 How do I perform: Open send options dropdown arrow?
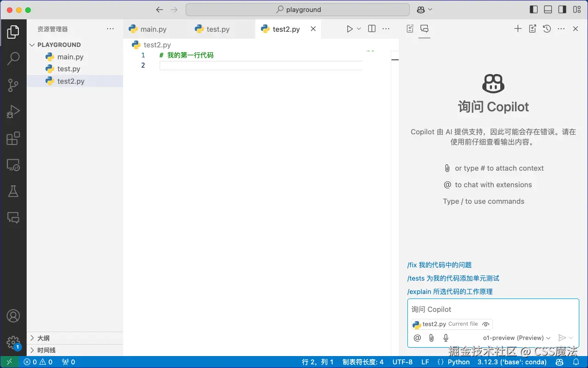coord(571,338)
